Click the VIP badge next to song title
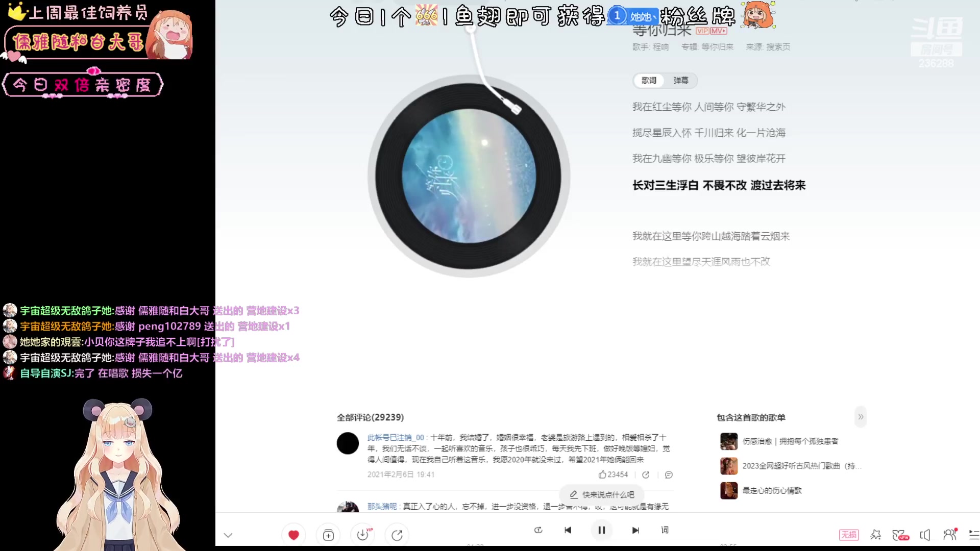The height and width of the screenshot is (551, 980). (x=703, y=31)
